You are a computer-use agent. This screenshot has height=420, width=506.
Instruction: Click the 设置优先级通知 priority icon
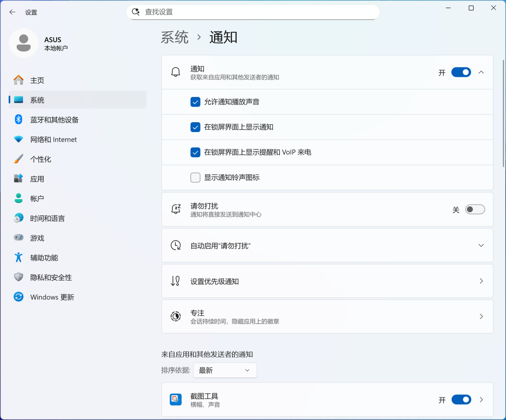pos(176,281)
